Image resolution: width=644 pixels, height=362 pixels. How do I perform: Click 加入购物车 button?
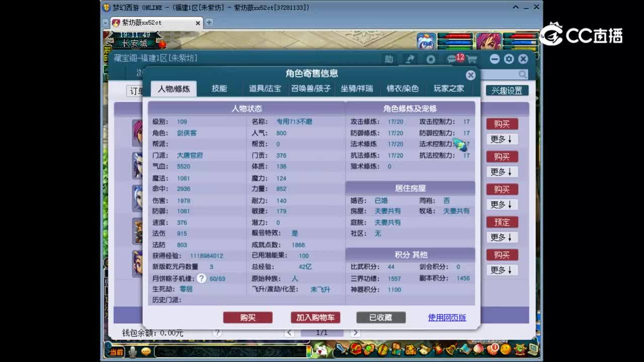(315, 318)
